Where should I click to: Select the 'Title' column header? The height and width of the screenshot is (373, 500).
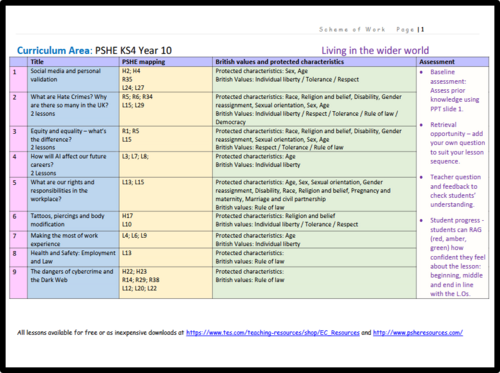pyautogui.click(x=37, y=62)
